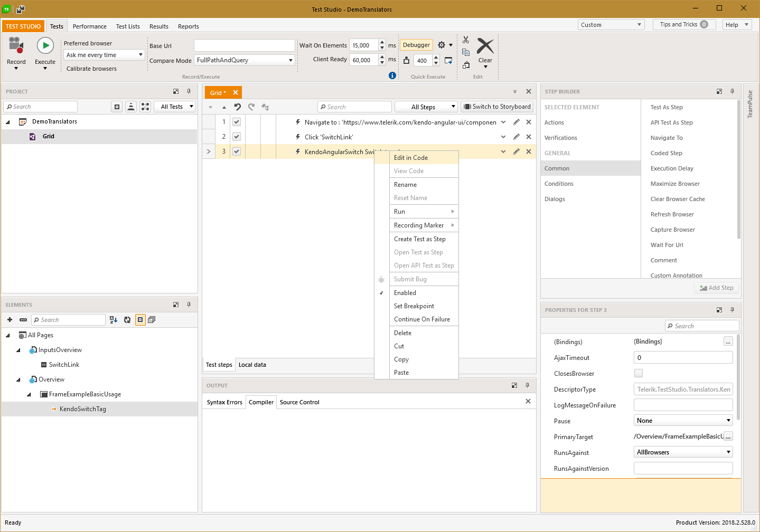760x532 pixels.
Task: Click Calibrate browsers
Action: point(91,69)
